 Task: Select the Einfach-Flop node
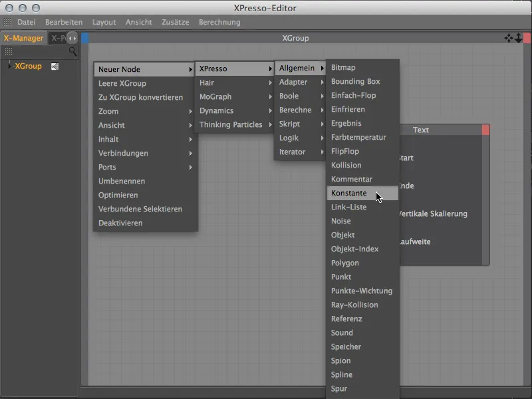click(362, 95)
